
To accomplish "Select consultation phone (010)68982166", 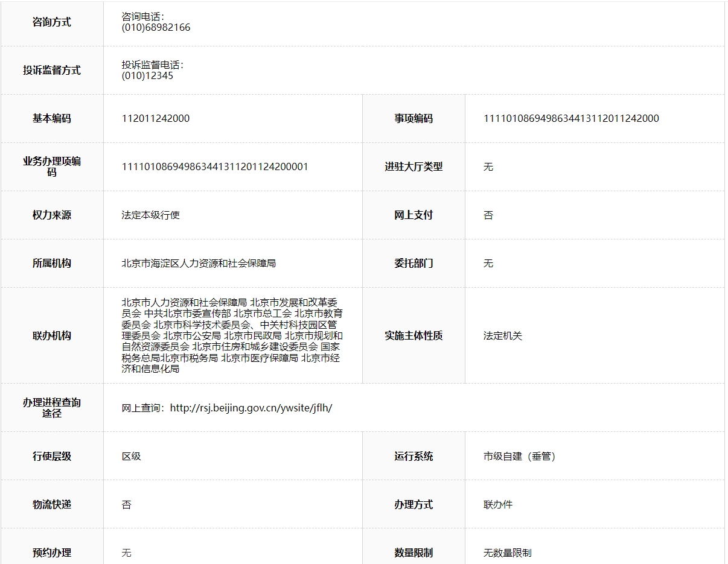I will [156, 28].
